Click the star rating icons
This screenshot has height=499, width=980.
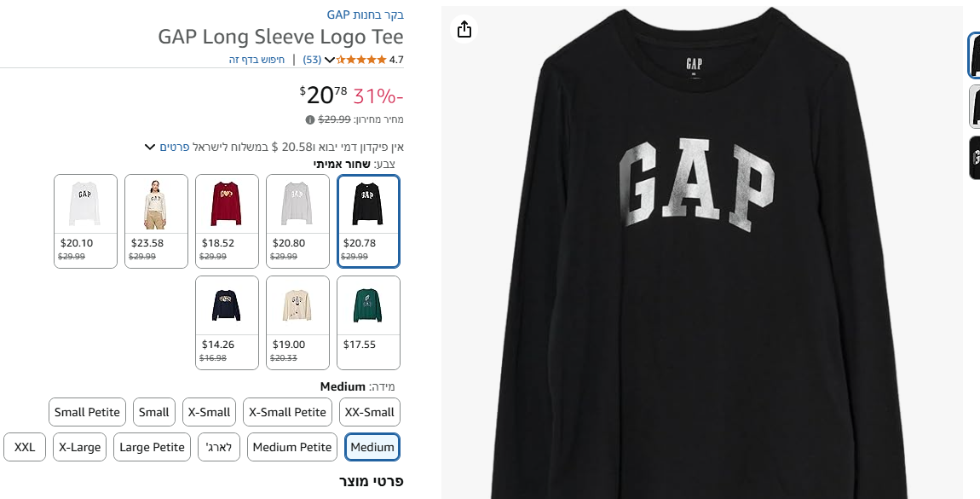[361, 60]
